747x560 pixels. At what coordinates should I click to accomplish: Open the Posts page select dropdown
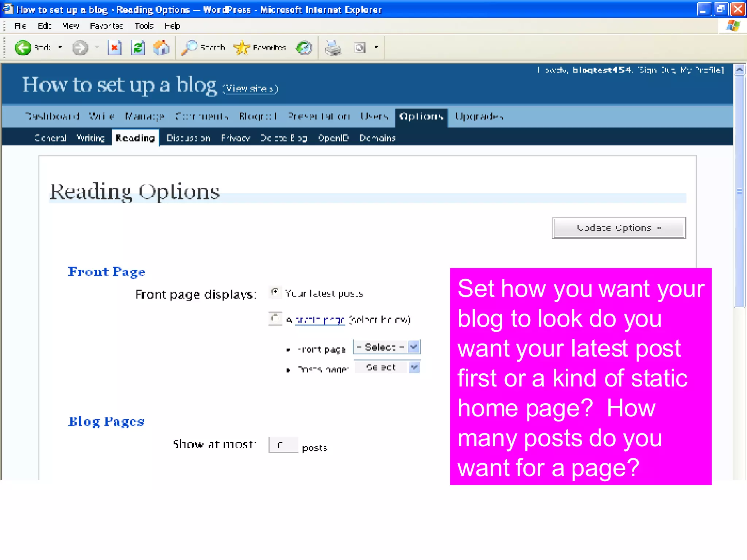387,367
